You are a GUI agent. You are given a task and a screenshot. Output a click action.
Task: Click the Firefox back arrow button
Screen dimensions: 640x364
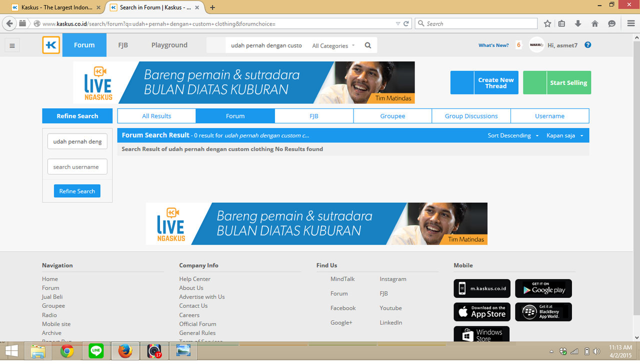coord(9,23)
